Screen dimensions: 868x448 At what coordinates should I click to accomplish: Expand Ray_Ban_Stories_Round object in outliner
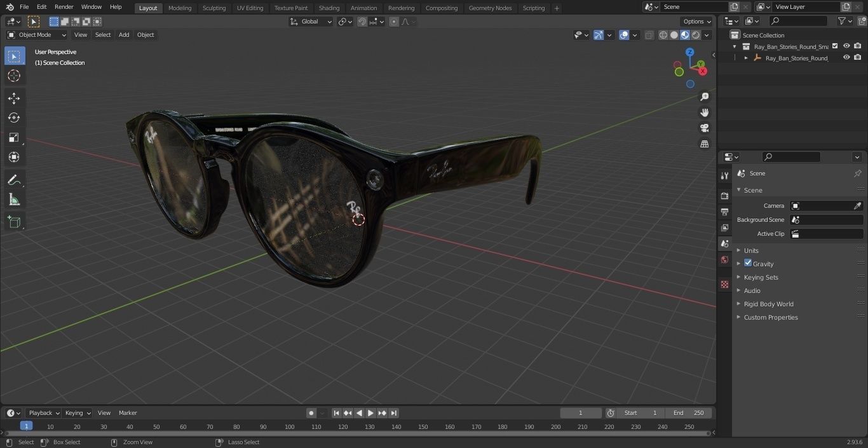coord(746,58)
